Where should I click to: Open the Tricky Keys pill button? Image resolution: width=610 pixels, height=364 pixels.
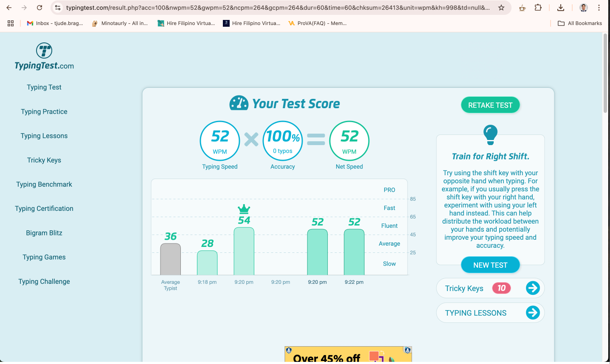coord(490,288)
